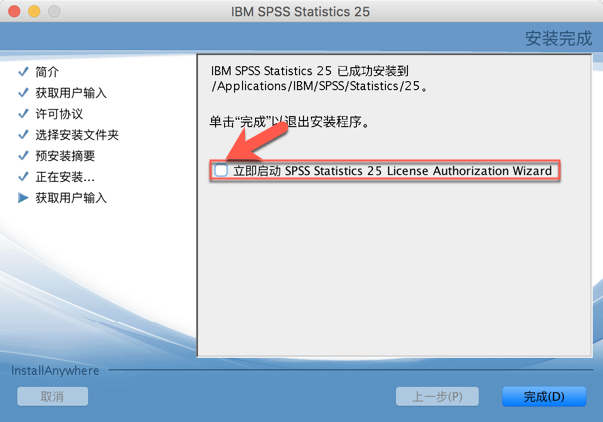This screenshot has height=422, width=603.
Task: Close the installer with the red window button
Action: (x=13, y=13)
